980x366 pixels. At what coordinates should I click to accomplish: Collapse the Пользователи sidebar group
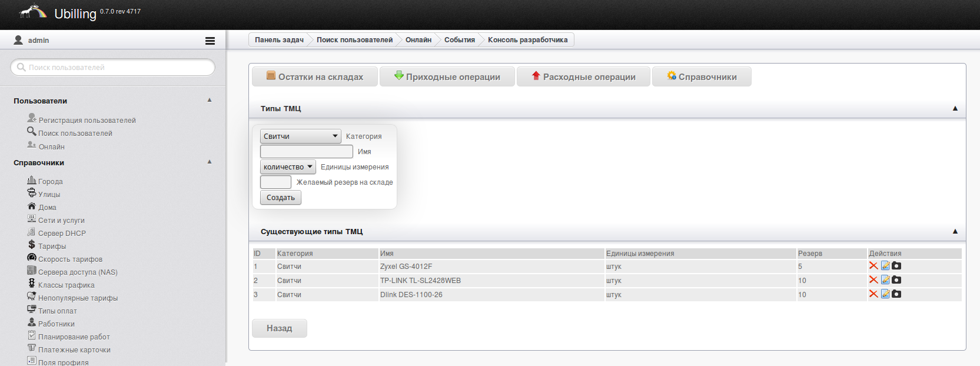pyautogui.click(x=210, y=101)
